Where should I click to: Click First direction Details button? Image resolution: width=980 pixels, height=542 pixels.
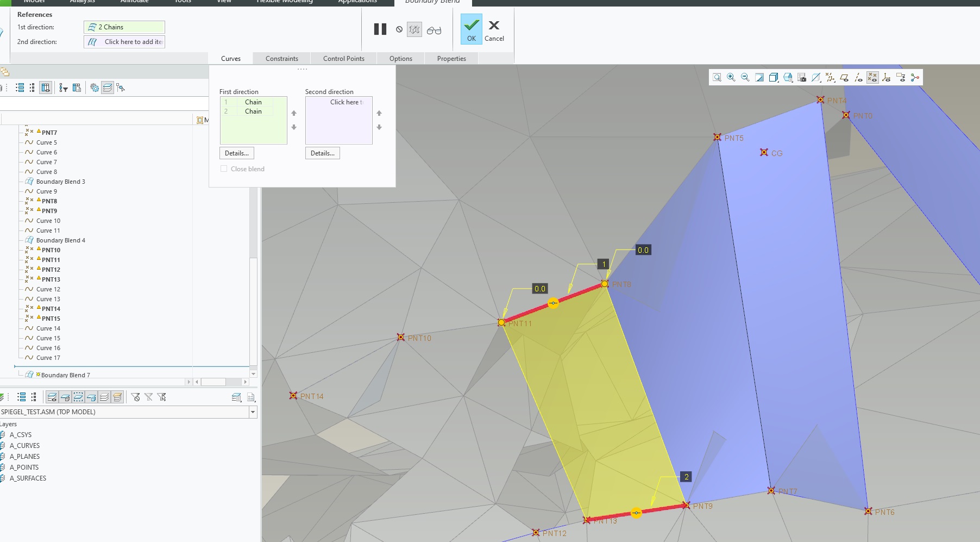236,153
